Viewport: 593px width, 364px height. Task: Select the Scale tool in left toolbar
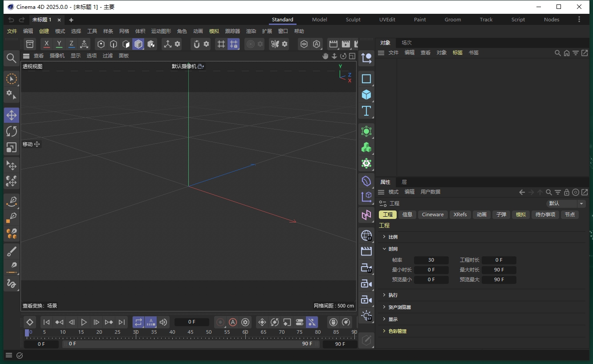pyautogui.click(x=12, y=148)
